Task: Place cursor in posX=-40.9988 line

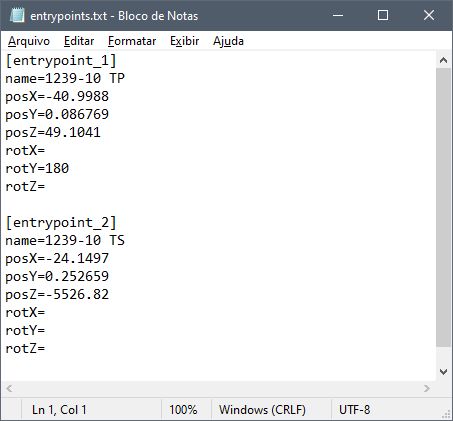Action: pos(57,97)
